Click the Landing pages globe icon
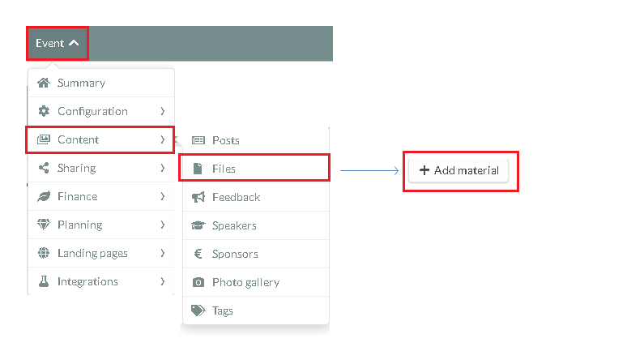The height and width of the screenshot is (364, 644). [x=44, y=253]
